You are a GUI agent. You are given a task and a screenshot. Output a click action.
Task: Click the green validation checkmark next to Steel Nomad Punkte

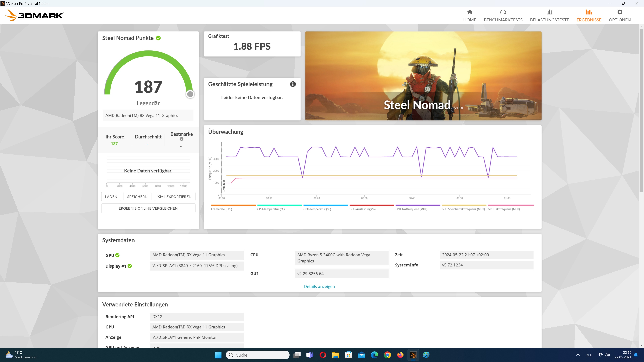(x=158, y=38)
